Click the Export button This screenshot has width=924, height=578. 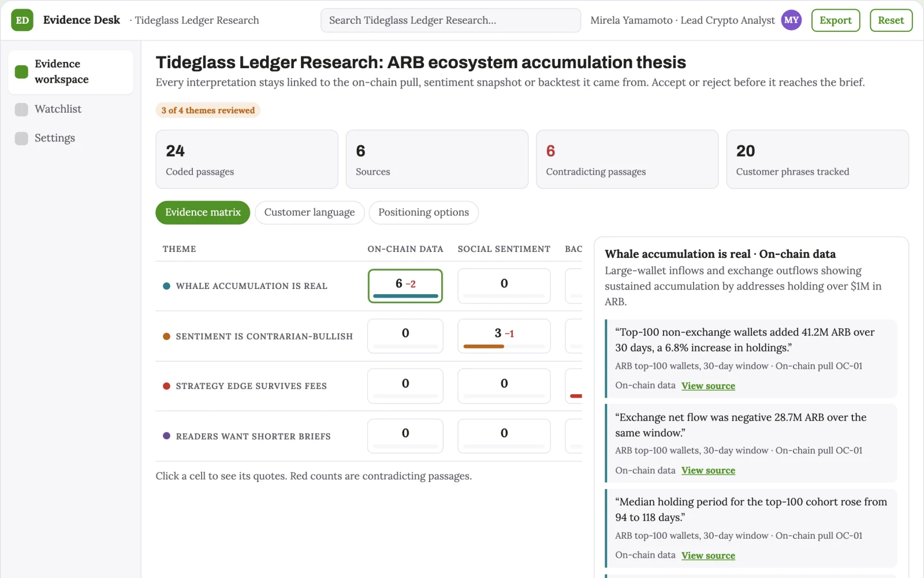point(836,20)
